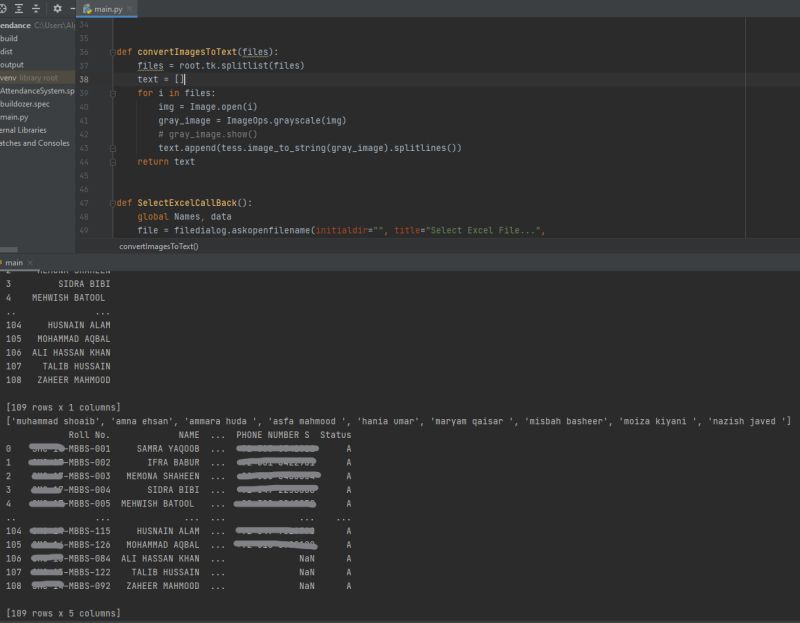The height and width of the screenshot is (623, 800).
Task: Click 'MBBS-092' roll number in console
Action: click(89, 586)
